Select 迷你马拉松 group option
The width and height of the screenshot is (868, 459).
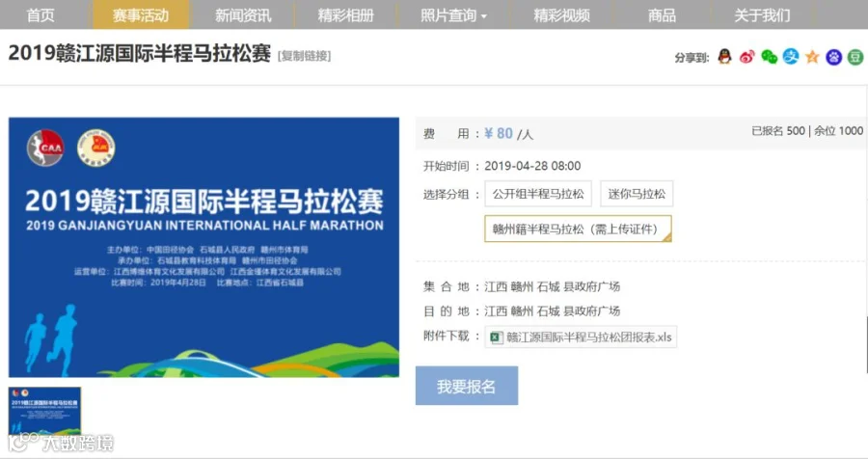pos(637,194)
